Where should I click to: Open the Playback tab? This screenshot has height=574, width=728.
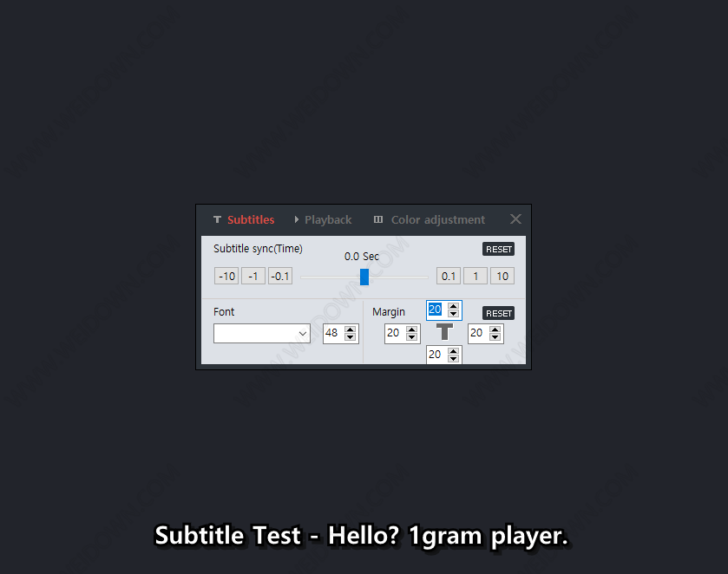(x=323, y=219)
